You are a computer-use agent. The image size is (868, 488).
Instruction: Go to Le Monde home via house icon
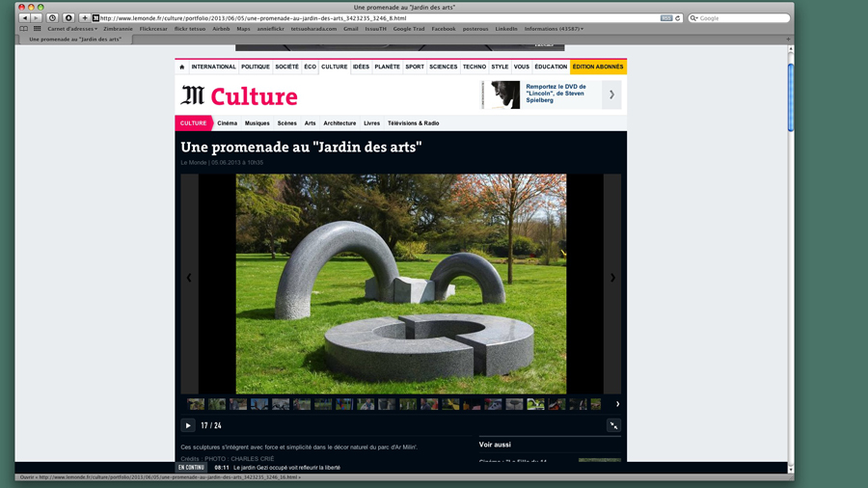(x=181, y=67)
